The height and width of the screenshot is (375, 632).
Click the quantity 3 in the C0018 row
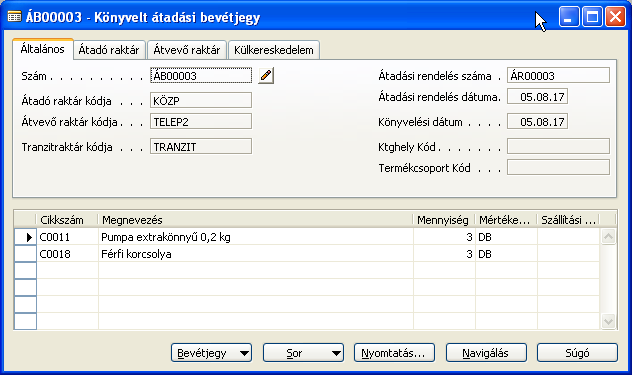444,254
